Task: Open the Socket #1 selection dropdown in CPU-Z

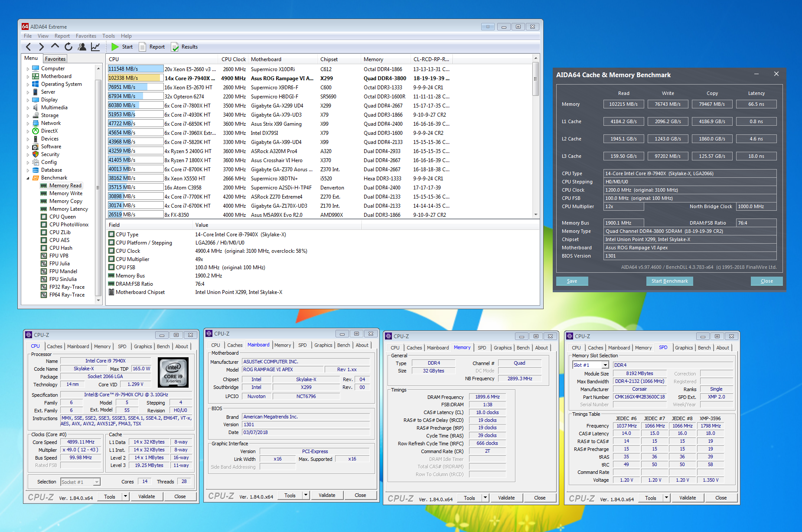Action: coord(97,482)
